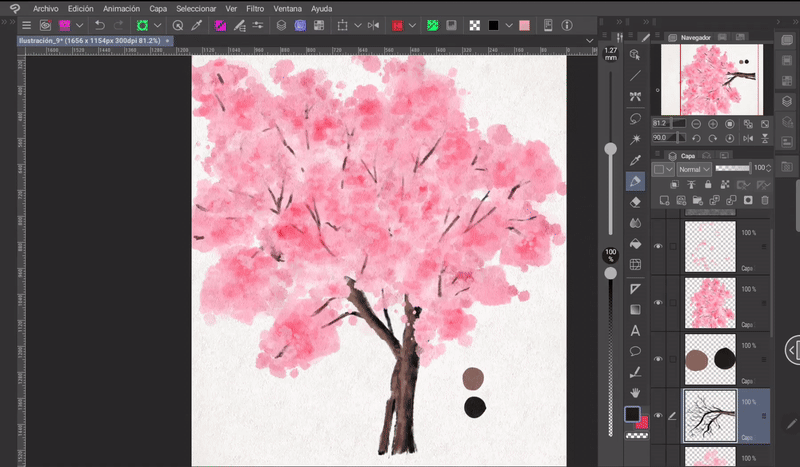This screenshot has height=467, width=800.
Task: Open the Capa menu in menu bar
Action: tap(158, 8)
